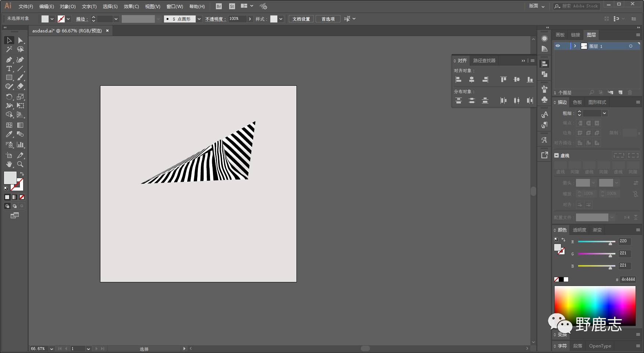644x353 pixels.
Task: Open the zoom level dropdown at bottom
Action: pyautogui.click(x=51, y=349)
